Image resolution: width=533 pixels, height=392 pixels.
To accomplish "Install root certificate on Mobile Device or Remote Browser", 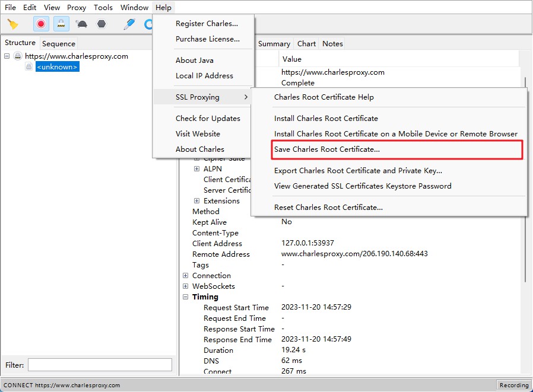I will click(x=396, y=134).
